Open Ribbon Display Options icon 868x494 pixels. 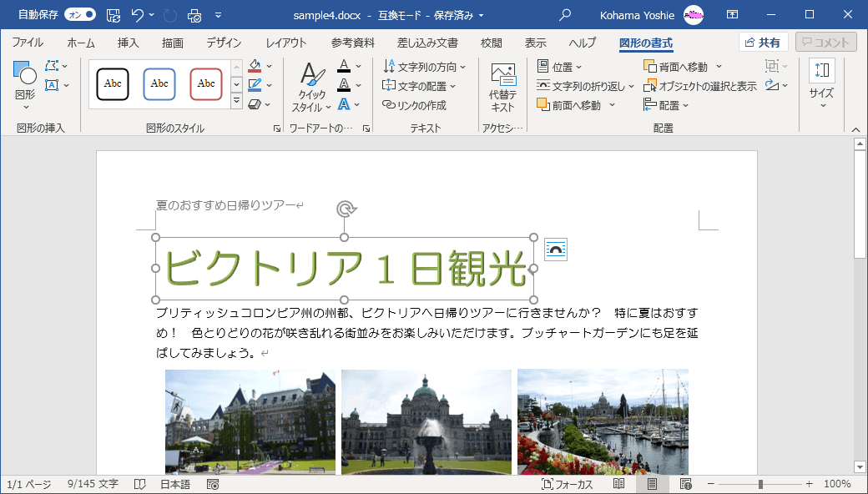coord(733,15)
